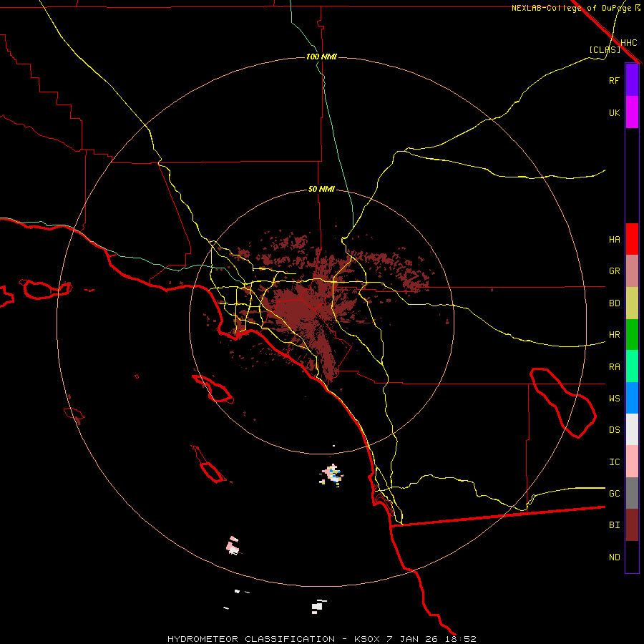Click the WS legend label
This screenshot has width=644, height=644.
[x=614, y=399]
